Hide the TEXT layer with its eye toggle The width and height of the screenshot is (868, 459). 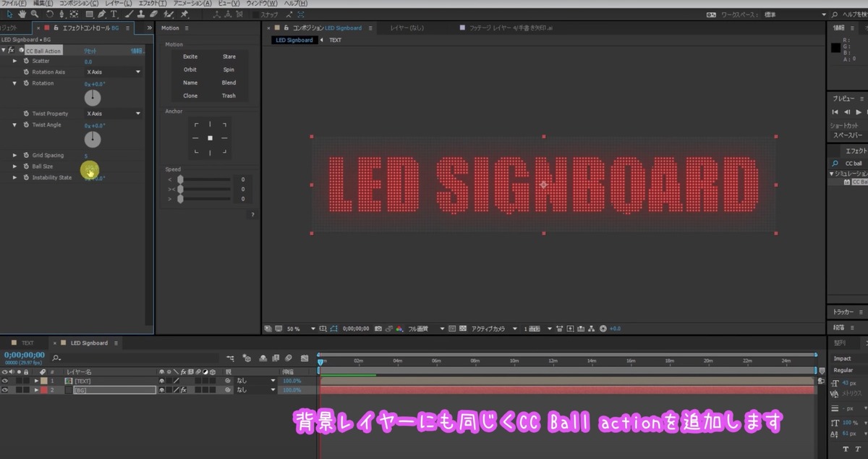pos(5,380)
